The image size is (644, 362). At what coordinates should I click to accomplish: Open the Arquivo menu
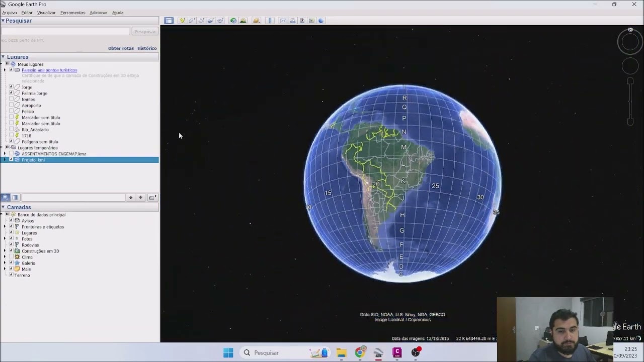click(x=10, y=13)
